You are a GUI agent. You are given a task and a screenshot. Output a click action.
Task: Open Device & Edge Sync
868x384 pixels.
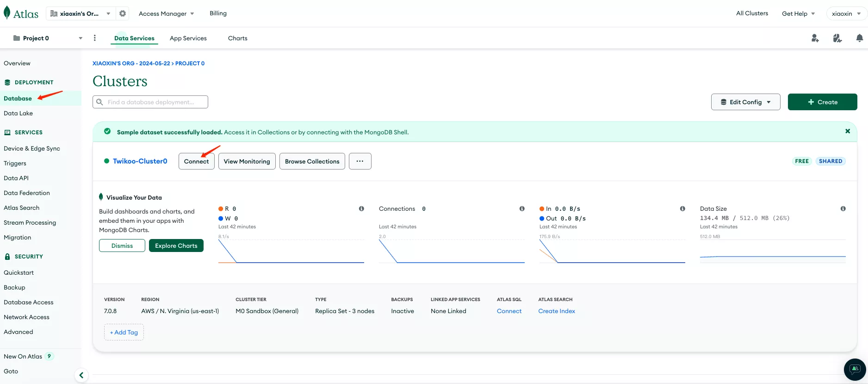(x=32, y=148)
